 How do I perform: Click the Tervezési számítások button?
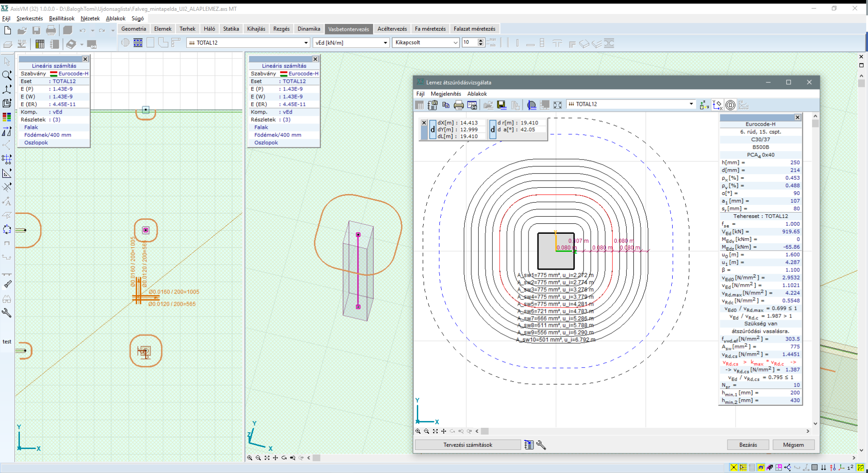coord(467,445)
